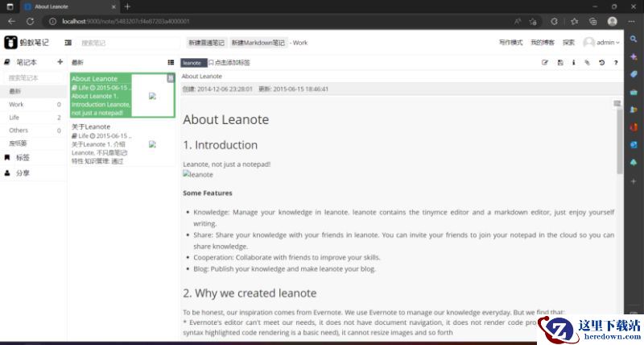Open Edge sidebar shopping tag icon
The image size is (644, 345).
[634, 74]
